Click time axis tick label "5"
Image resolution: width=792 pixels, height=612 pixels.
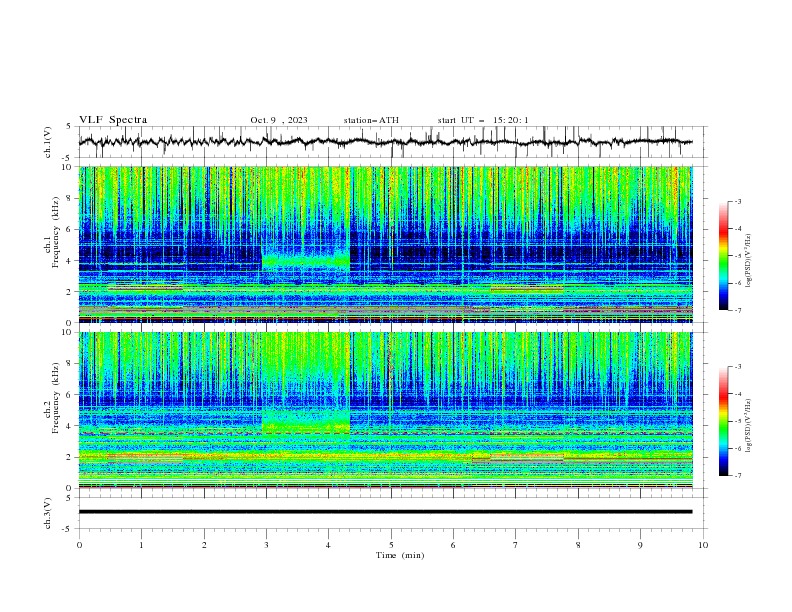(x=391, y=545)
